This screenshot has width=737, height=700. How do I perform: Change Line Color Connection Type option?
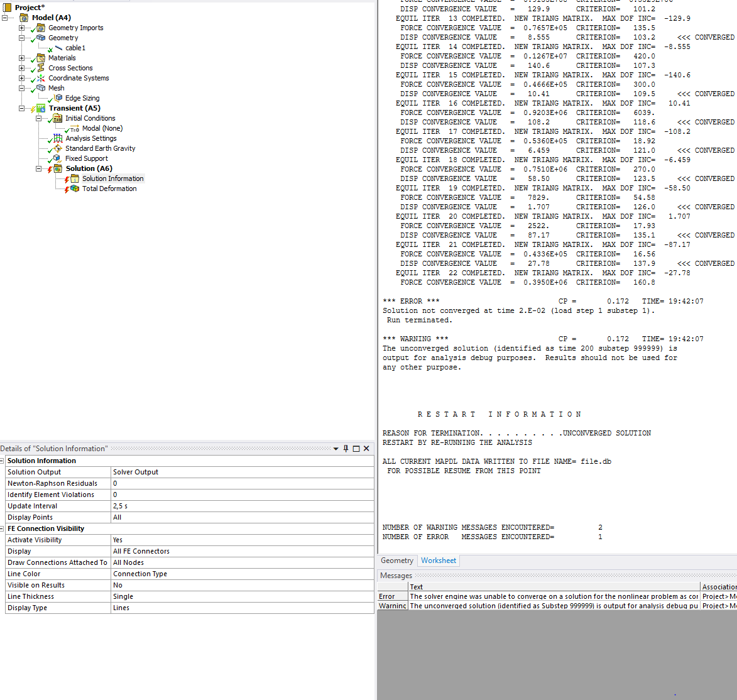(242, 574)
